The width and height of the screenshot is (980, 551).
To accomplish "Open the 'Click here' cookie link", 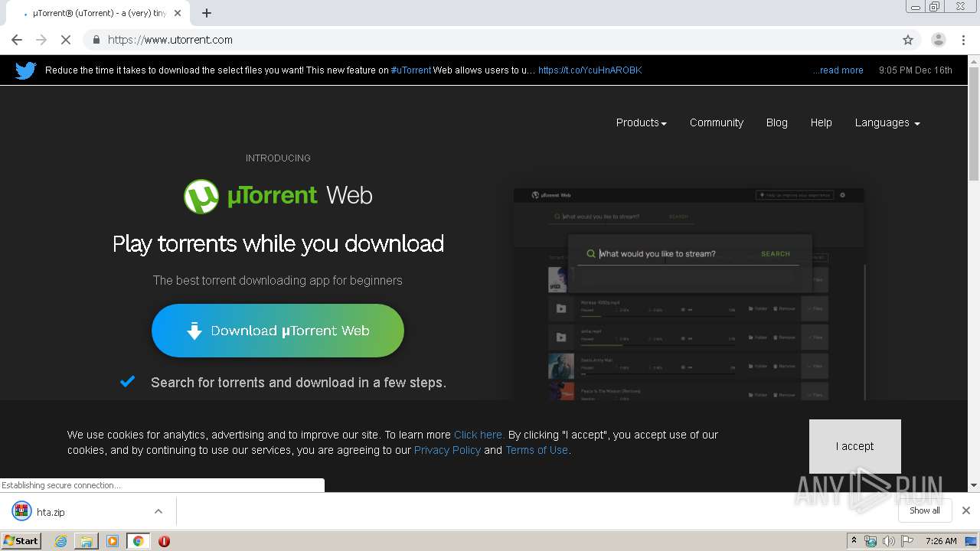I will pyautogui.click(x=479, y=435).
